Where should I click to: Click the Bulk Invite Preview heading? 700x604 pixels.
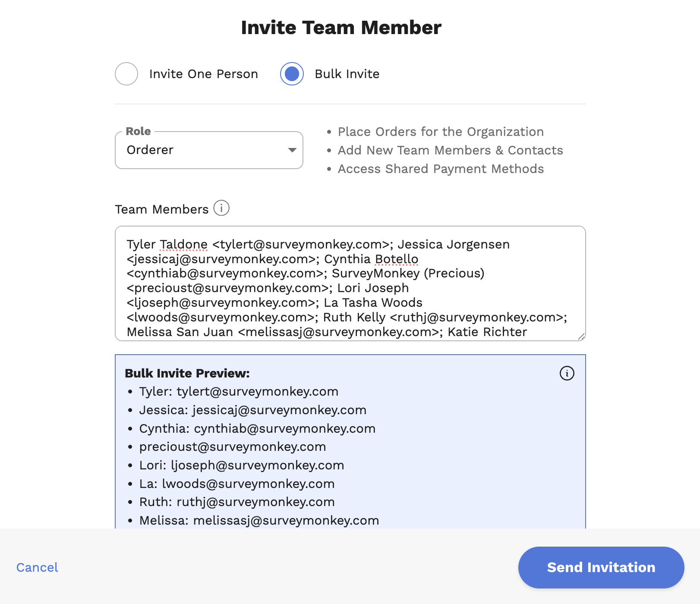[x=187, y=373]
